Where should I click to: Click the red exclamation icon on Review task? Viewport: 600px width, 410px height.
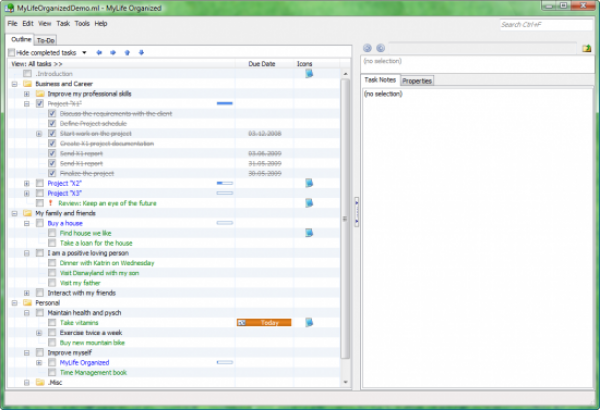(51, 203)
